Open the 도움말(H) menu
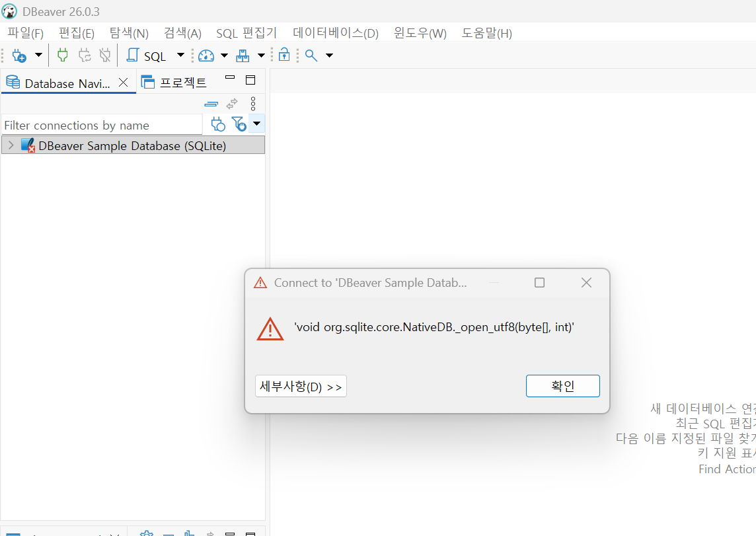The image size is (756, 536). pyautogui.click(x=486, y=33)
